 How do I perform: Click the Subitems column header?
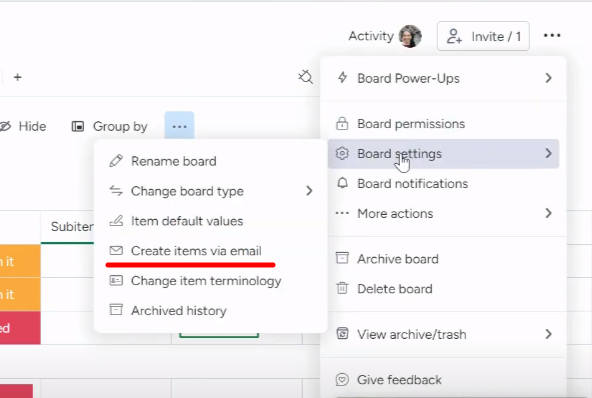point(72,227)
